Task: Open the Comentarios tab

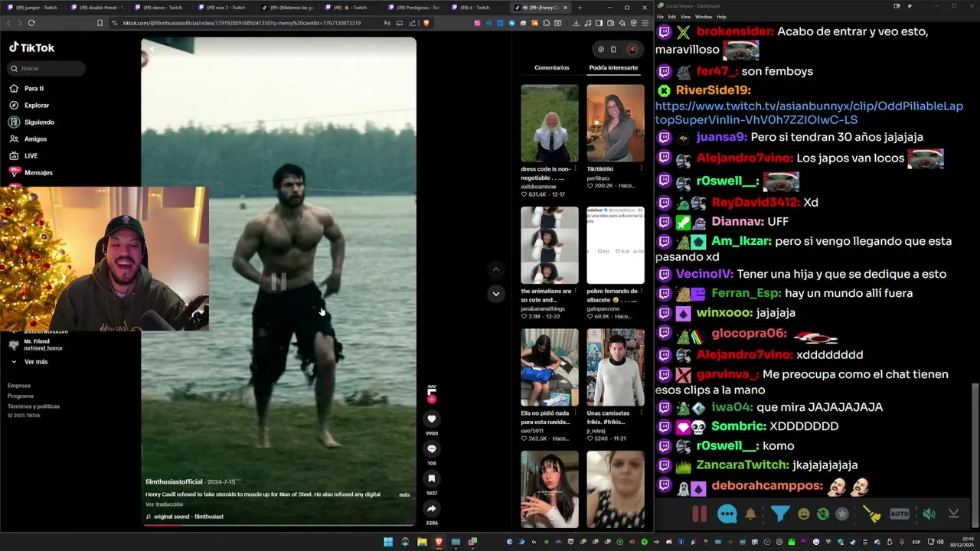Action: tap(552, 67)
